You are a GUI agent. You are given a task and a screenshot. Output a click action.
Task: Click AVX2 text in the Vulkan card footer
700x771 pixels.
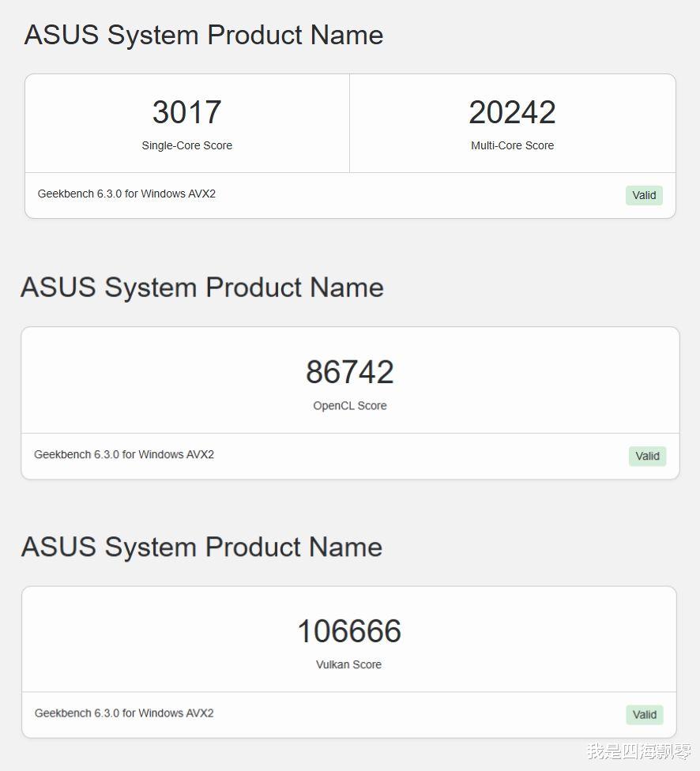(200, 713)
